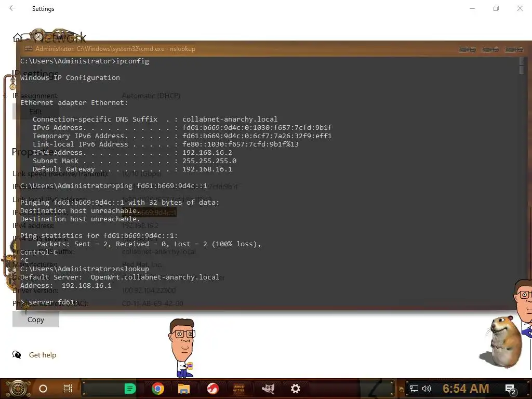
Task: Click the Subnet Mask 255.255.255.0 value
Action: click(209, 161)
